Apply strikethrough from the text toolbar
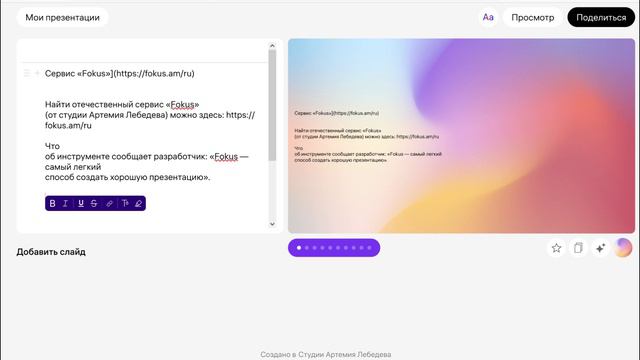The image size is (640, 360). click(94, 203)
